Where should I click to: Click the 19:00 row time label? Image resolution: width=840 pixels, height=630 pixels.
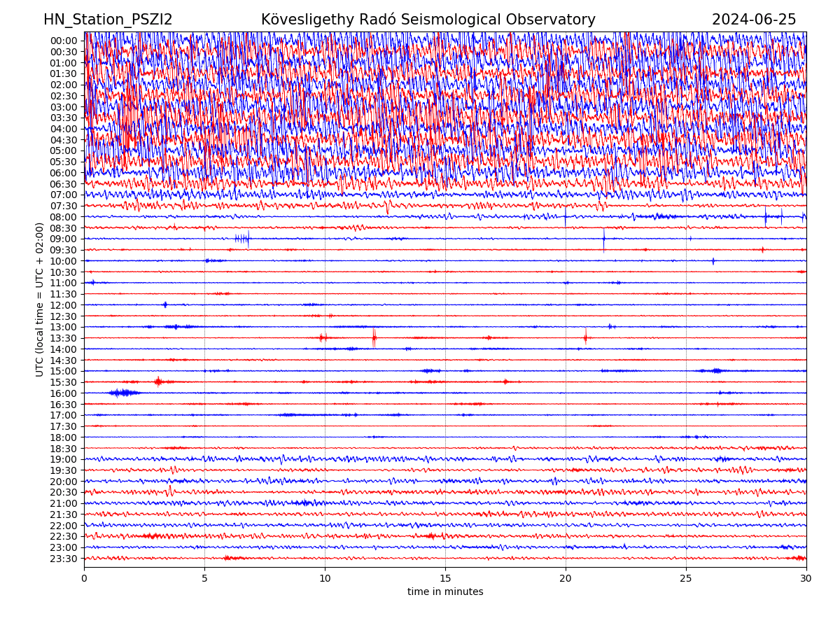[x=64, y=459]
